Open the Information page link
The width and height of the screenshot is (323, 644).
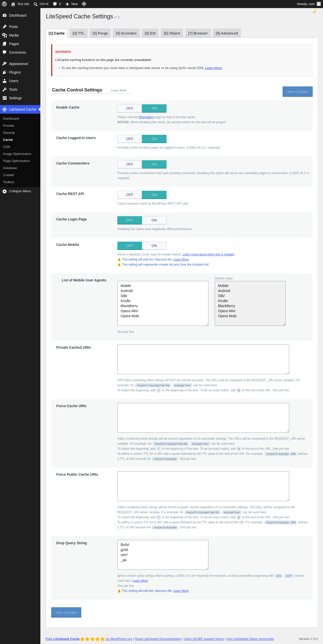[146, 117]
